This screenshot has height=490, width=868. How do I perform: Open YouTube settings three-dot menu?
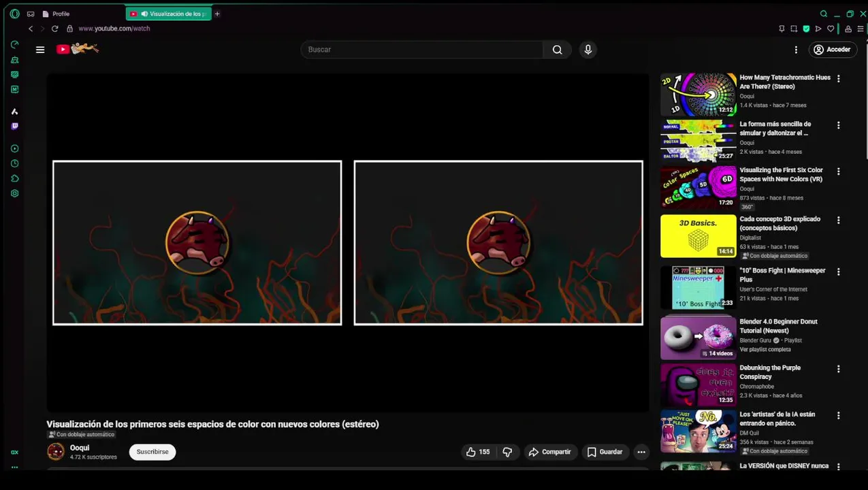point(796,50)
